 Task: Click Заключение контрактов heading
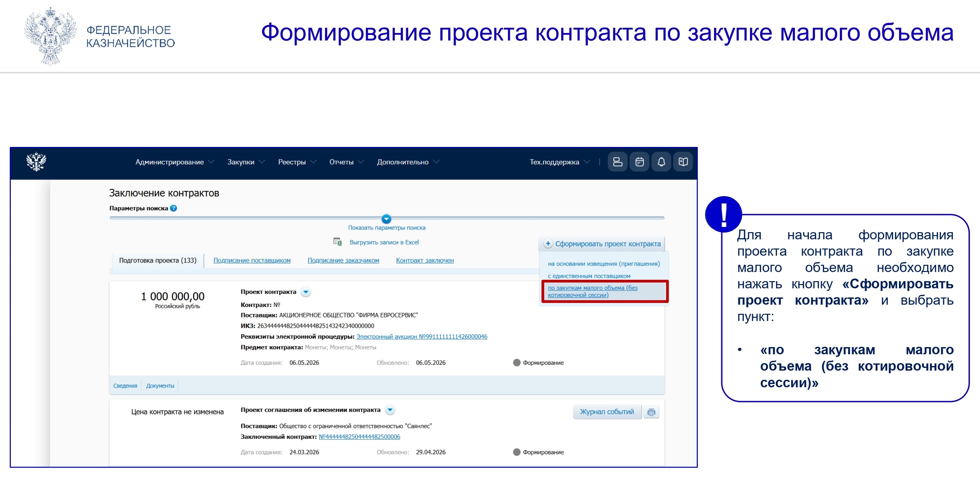coord(164,193)
